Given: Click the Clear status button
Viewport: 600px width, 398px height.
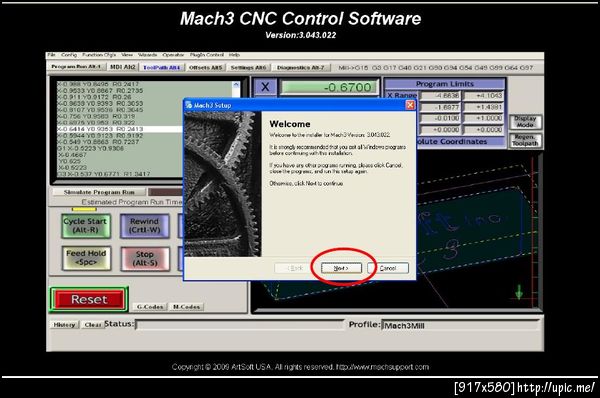Looking at the screenshot, I should pyautogui.click(x=93, y=325).
